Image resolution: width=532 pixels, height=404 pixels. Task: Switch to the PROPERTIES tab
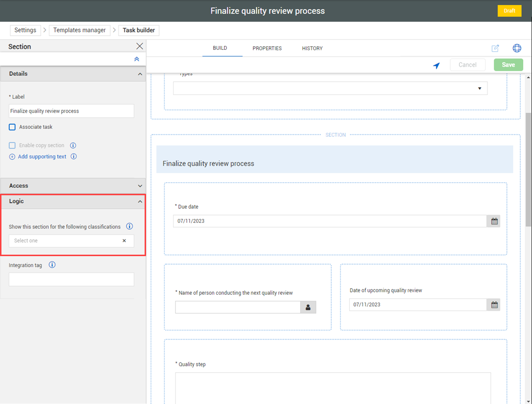pos(267,48)
